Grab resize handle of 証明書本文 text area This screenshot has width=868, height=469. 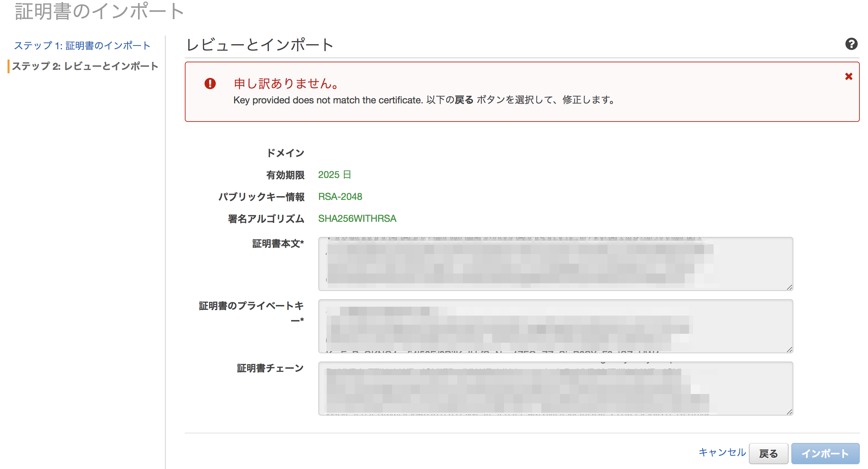click(x=789, y=288)
